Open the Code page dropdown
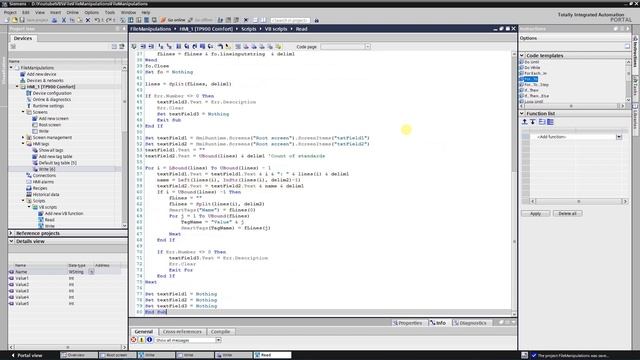Viewport: 640px width, 360px height. pos(367,47)
